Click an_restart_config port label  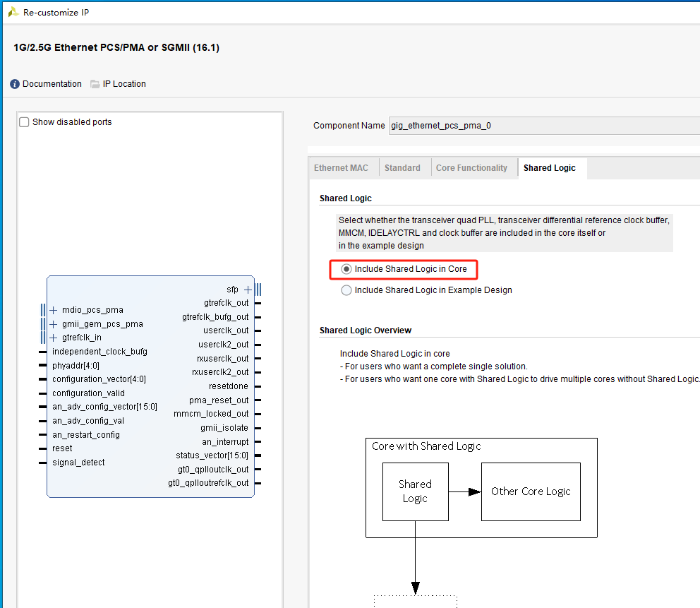(85, 435)
